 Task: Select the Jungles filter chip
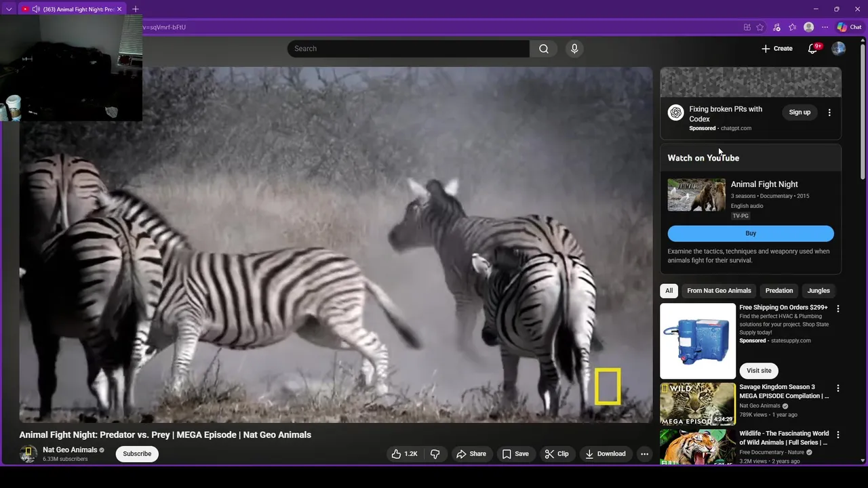click(x=818, y=291)
